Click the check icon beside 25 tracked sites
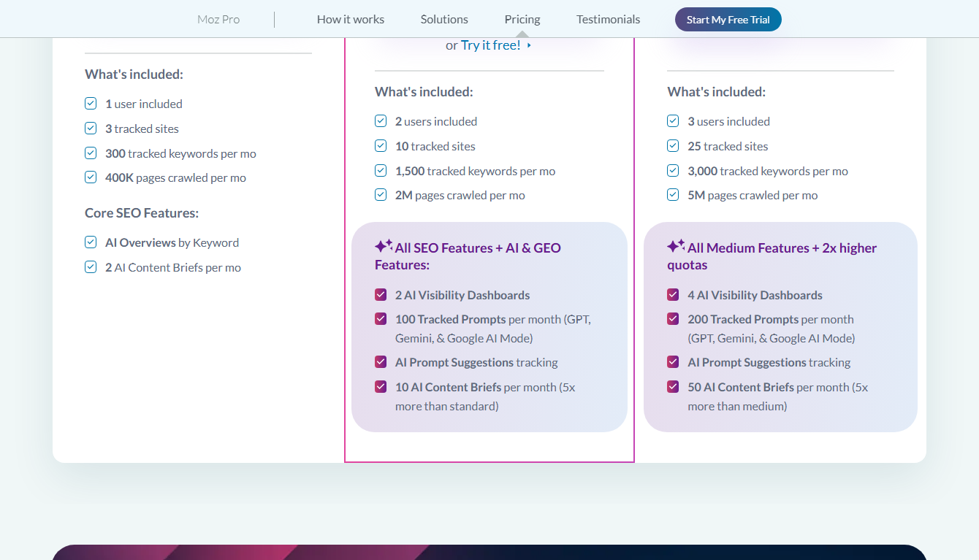979x560 pixels. 673,146
